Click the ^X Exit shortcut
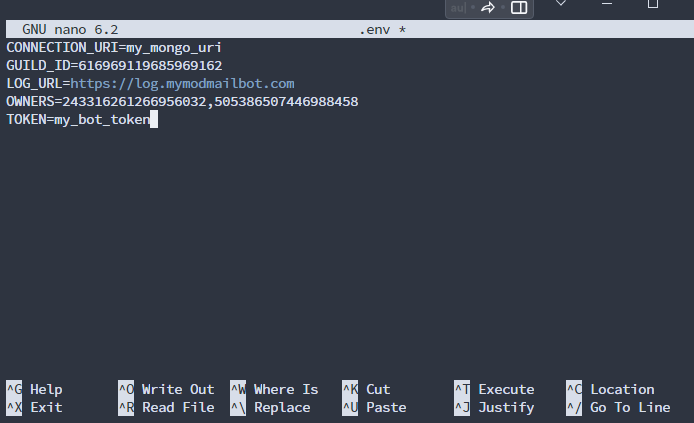Screen dimensions: 694x423 coord(34,407)
